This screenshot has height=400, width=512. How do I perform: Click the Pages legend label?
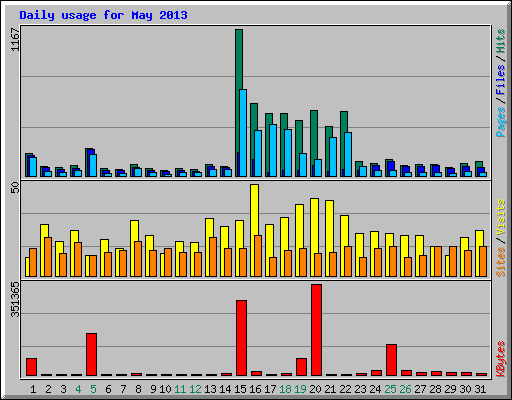[500, 122]
